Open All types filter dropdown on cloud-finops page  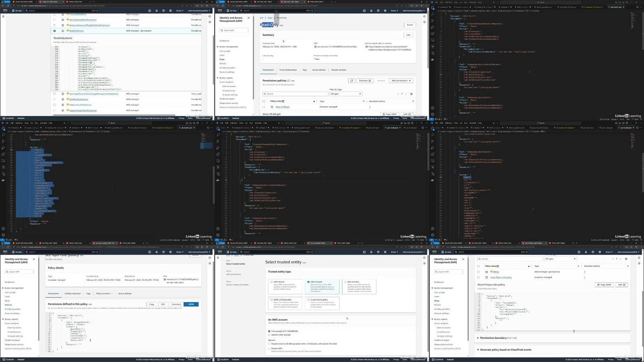click(x=560, y=259)
